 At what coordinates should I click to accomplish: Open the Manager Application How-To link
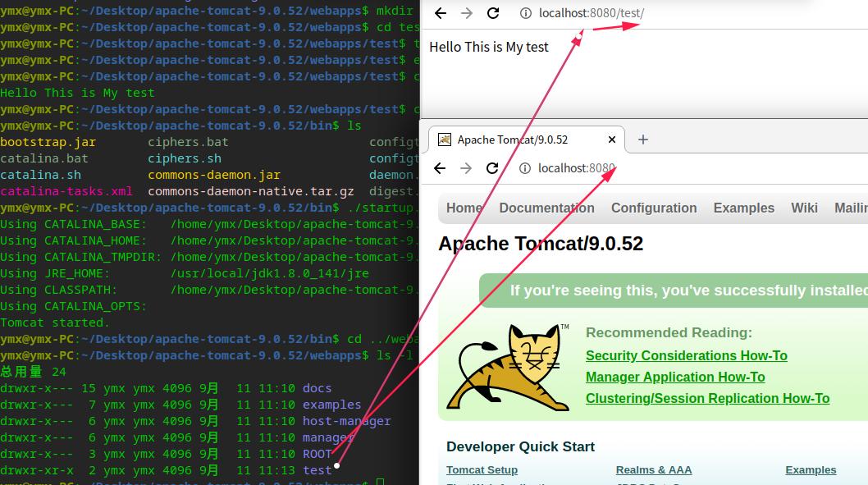tap(675, 377)
